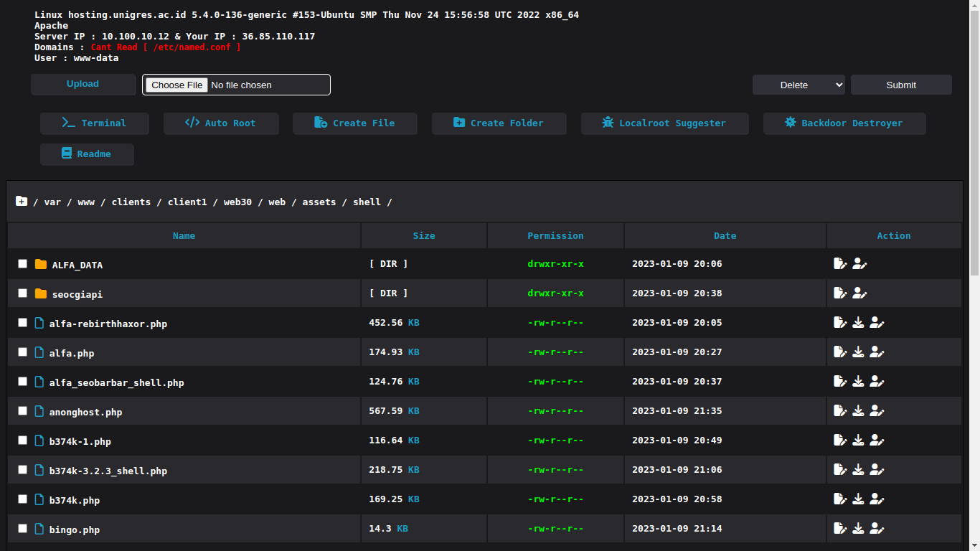Click the download icon for b374k.php

[x=858, y=499]
